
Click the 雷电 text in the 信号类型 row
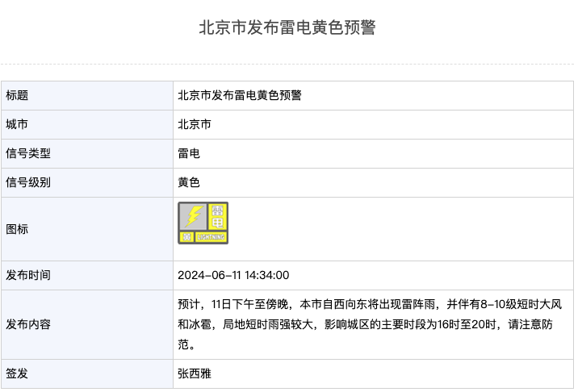tap(189, 153)
